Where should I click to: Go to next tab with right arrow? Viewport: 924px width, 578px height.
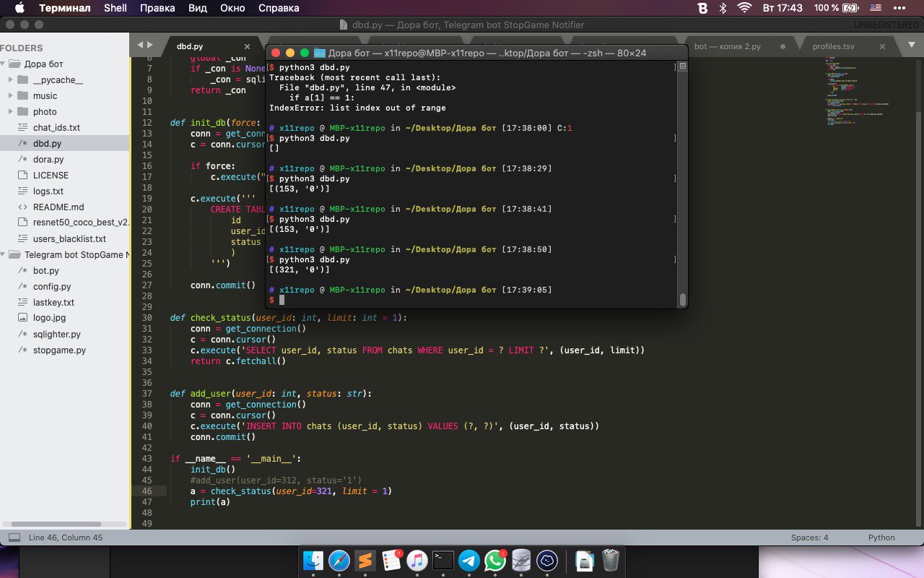click(149, 45)
